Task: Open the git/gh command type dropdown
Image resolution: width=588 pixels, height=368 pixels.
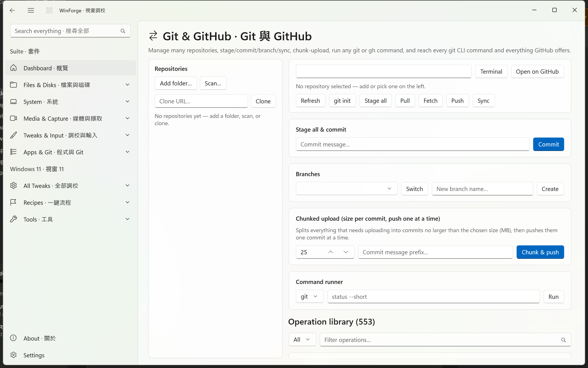Action: click(310, 297)
